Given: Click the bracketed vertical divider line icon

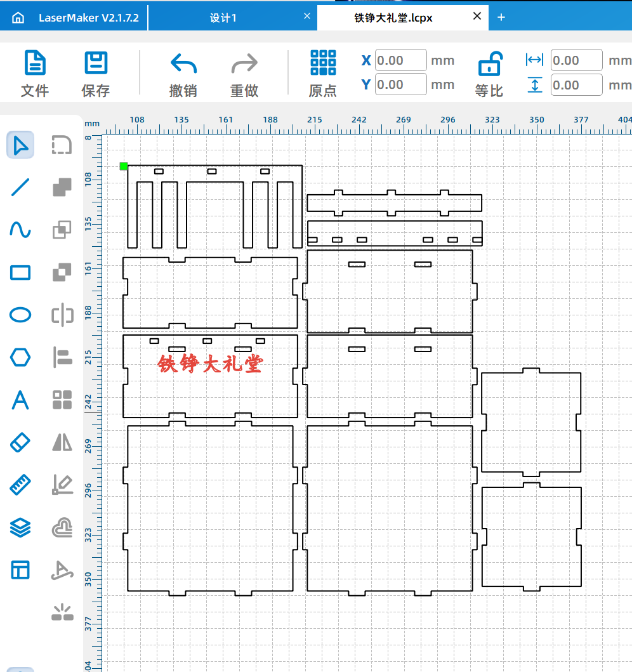Looking at the screenshot, I should point(63,315).
